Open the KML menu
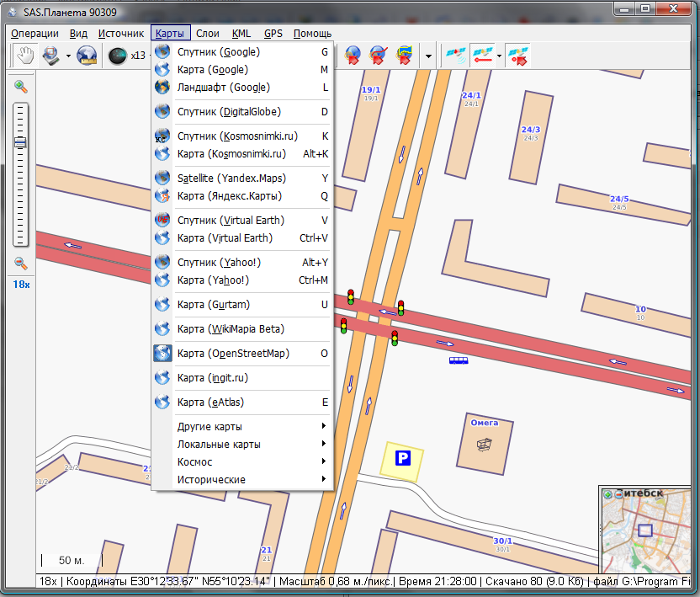700x597 pixels. tap(241, 34)
